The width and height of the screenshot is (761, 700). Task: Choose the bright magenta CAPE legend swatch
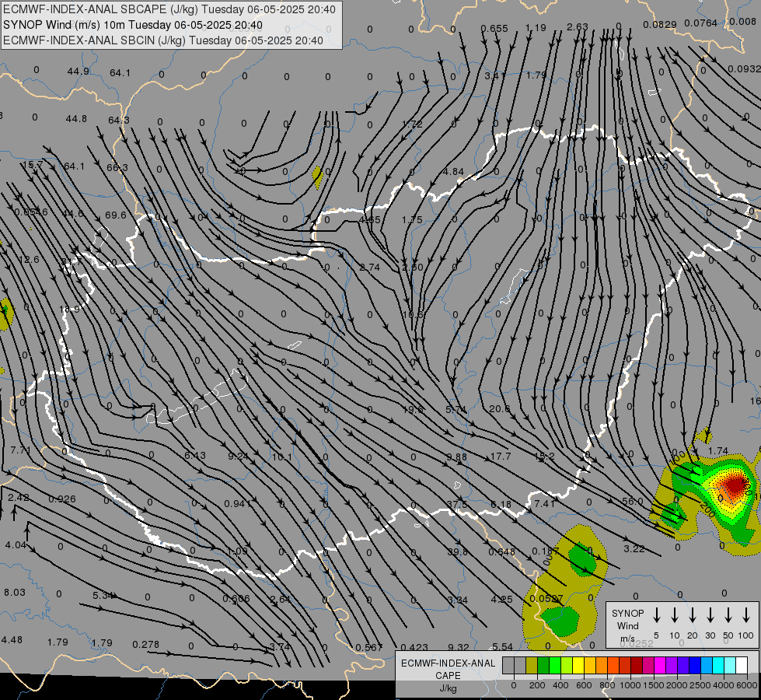coord(660,665)
